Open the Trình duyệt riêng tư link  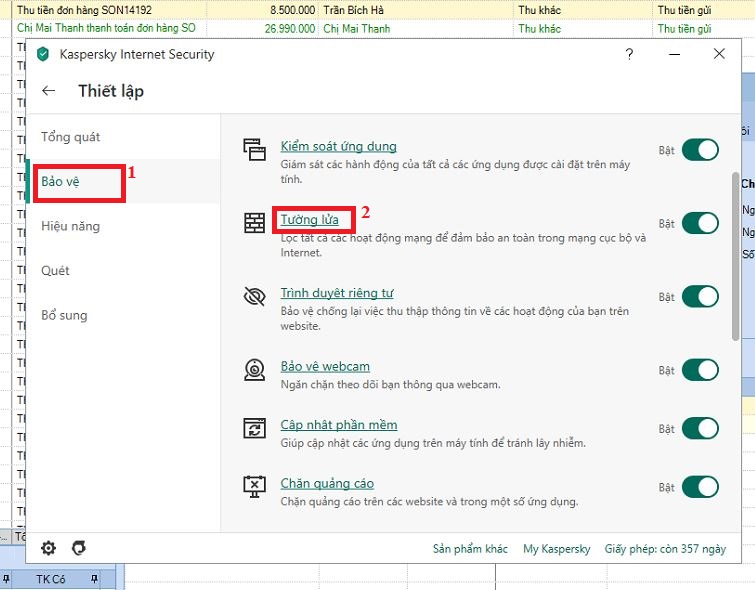[x=337, y=293]
